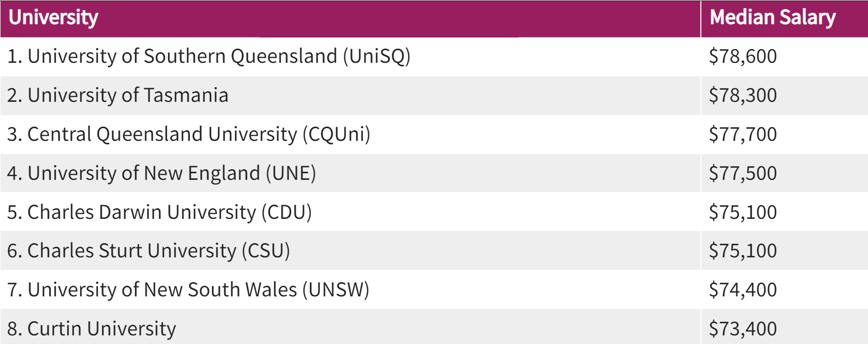The height and width of the screenshot is (344, 868).
Task: Click the $75,100 salary for Charles Sturt
Action: [743, 251]
